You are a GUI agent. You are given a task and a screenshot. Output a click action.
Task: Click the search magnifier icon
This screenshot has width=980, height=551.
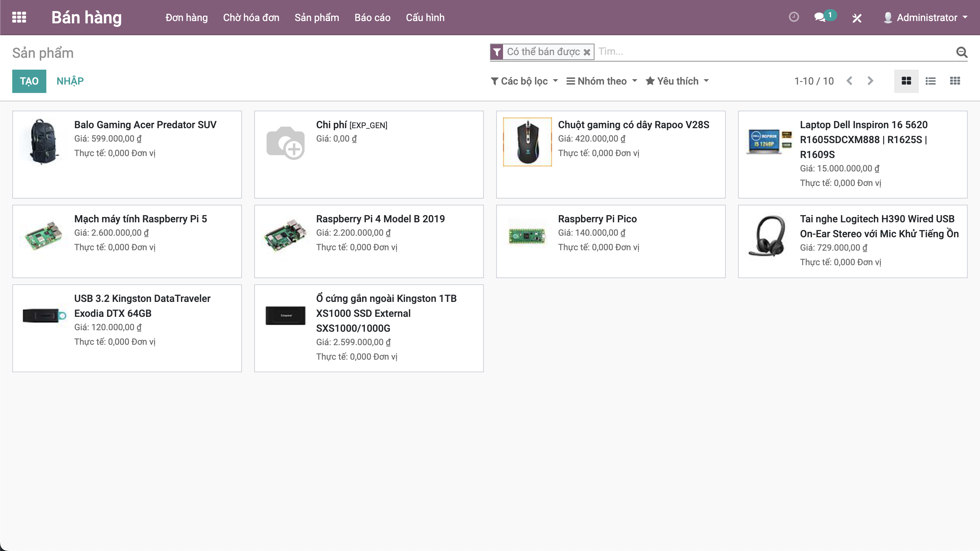pos(962,52)
